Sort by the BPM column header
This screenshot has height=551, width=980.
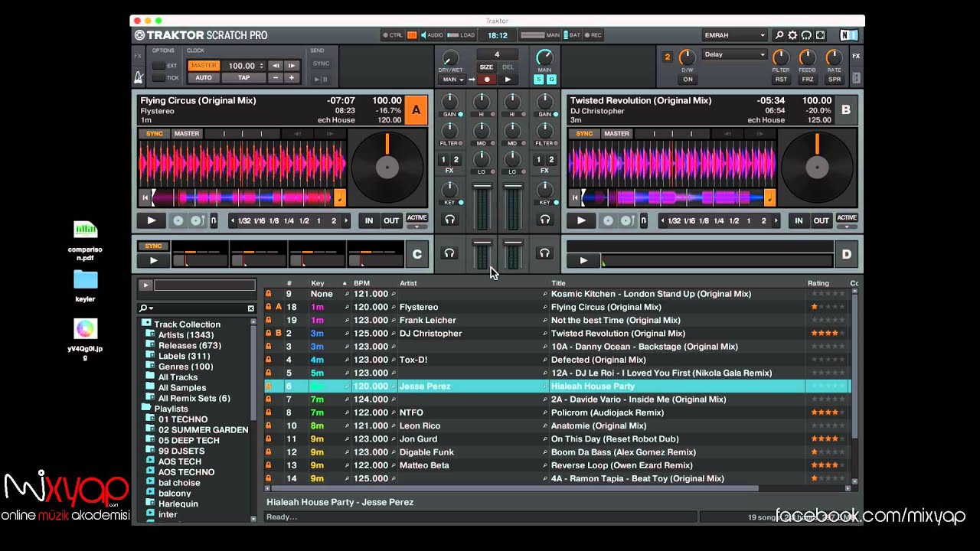(x=361, y=283)
